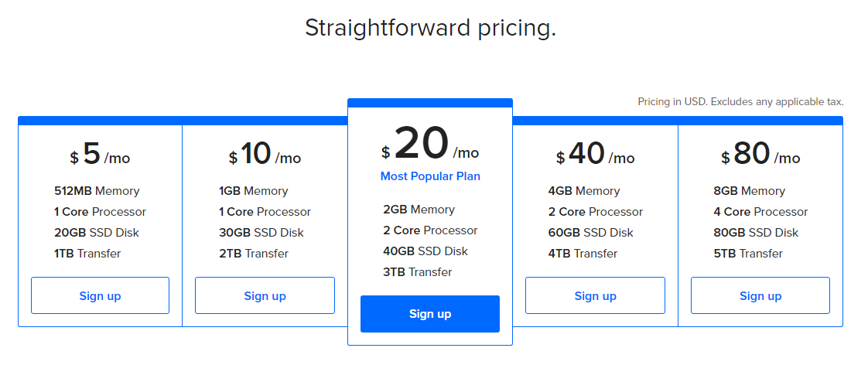Select the $80/mo price heading

[760, 155]
